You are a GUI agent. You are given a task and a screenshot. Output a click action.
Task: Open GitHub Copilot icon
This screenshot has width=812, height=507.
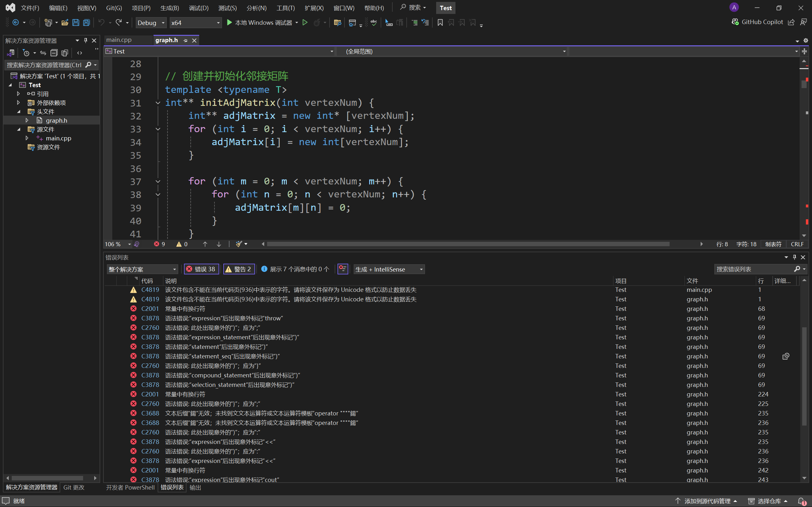click(758, 22)
